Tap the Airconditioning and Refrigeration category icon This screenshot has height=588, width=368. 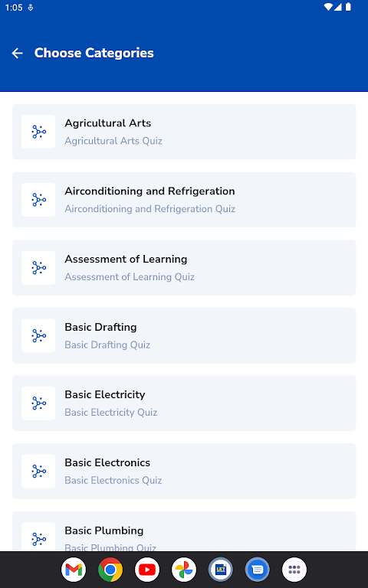pos(38,200)
